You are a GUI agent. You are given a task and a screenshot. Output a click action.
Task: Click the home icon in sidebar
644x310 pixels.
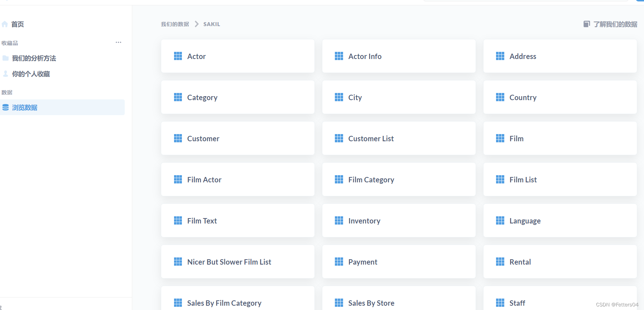[5, 24]
